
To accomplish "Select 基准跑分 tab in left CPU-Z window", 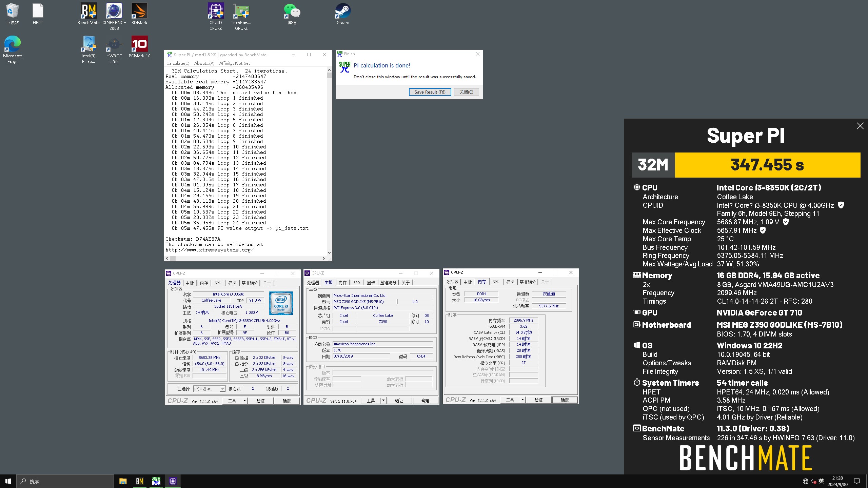I will click(x=250, y=283).
